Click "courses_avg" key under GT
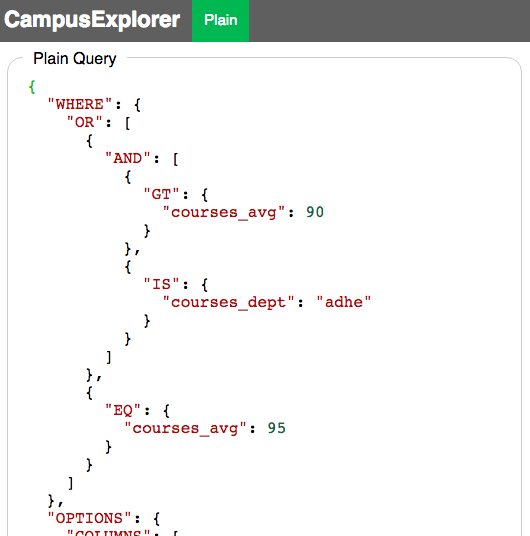Image resolution: width=530 pixels, height=536 pixels. (x=224, y=213)
